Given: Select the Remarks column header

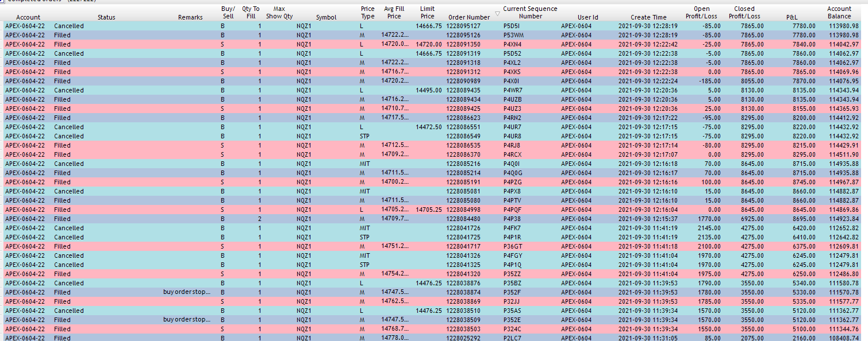Looking at the screenshot, I should point(190,17).
